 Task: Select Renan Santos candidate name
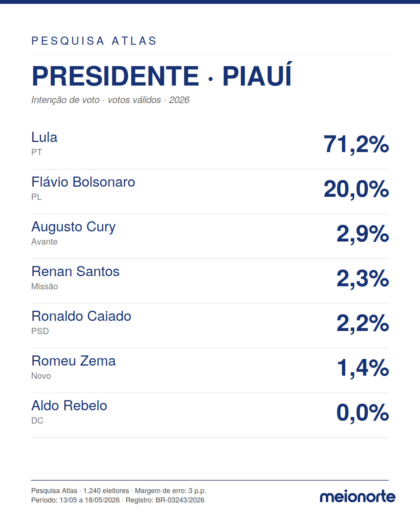tap(75, 271)
